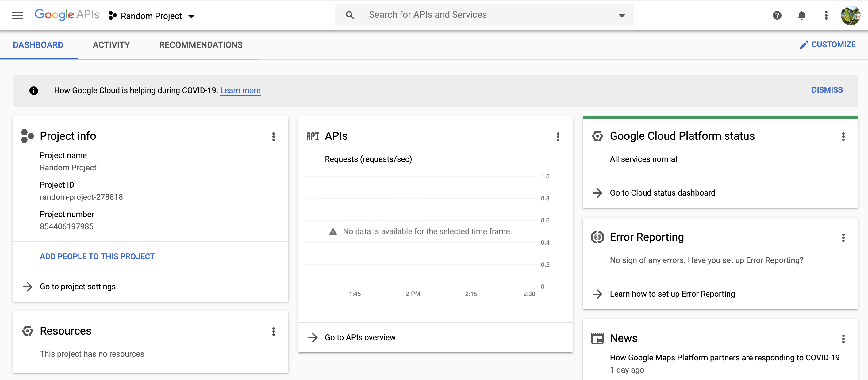Open the hamburger navigation menu

(x=17, y=15)
